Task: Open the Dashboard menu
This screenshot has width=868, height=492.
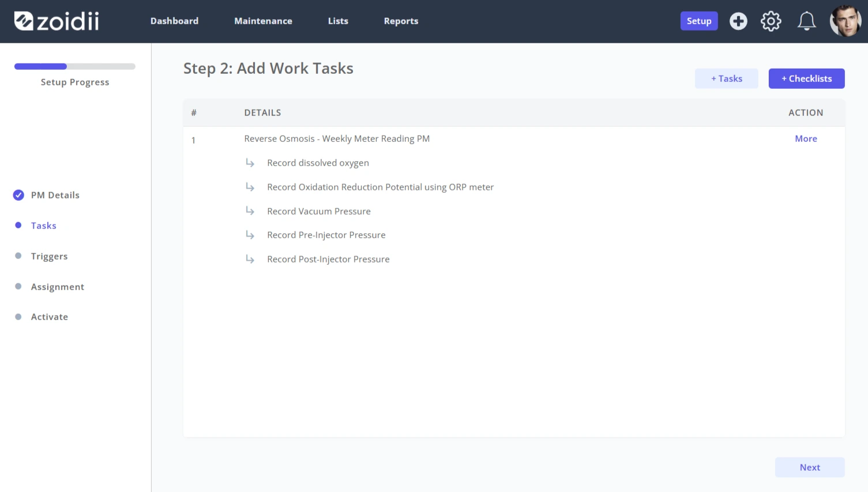Action: point(174,21)
